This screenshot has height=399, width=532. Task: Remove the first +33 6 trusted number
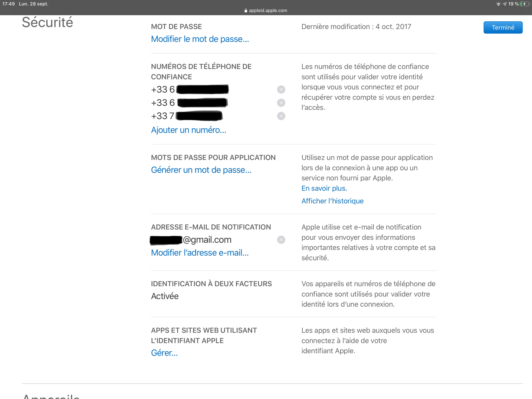281,90
